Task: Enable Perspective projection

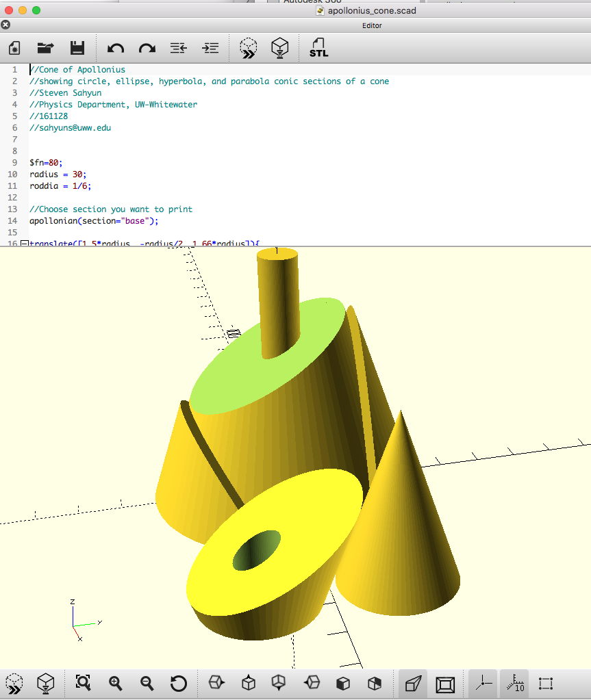Action: click(x=413, y=684)
